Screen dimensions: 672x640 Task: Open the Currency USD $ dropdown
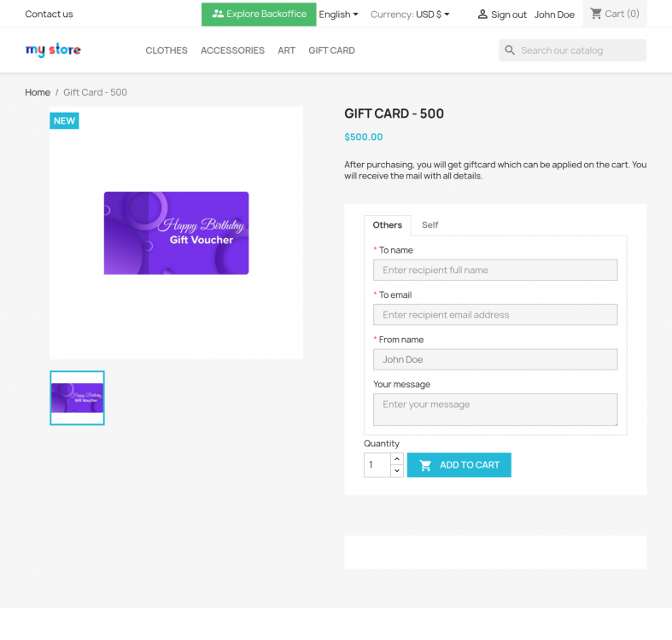(410, 15)
